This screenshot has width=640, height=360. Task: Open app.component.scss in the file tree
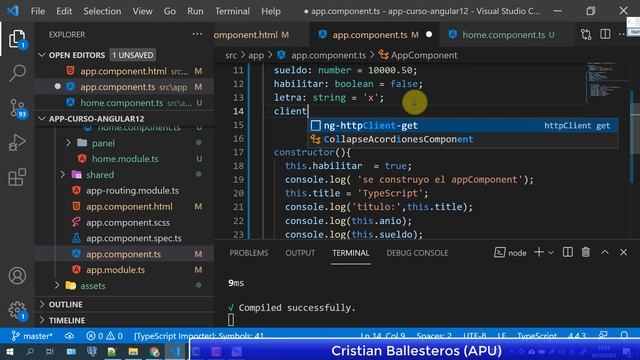tap(128, 222)
